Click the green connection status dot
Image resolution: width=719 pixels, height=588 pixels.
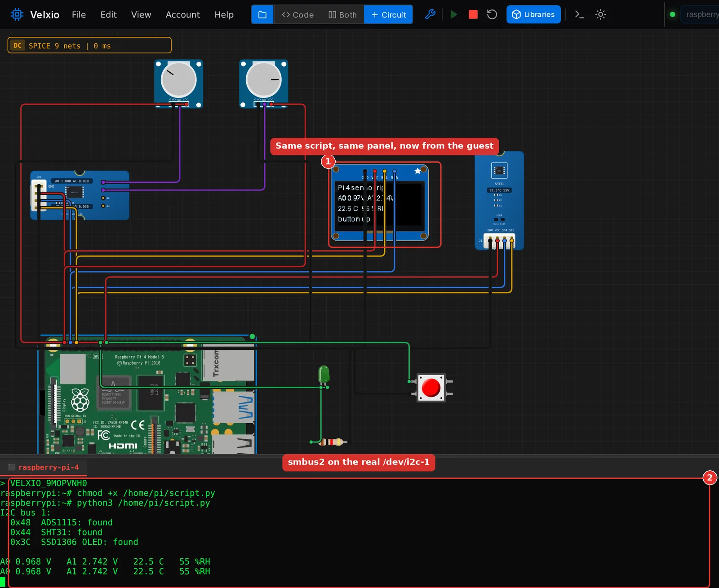(x=672, y=14)
